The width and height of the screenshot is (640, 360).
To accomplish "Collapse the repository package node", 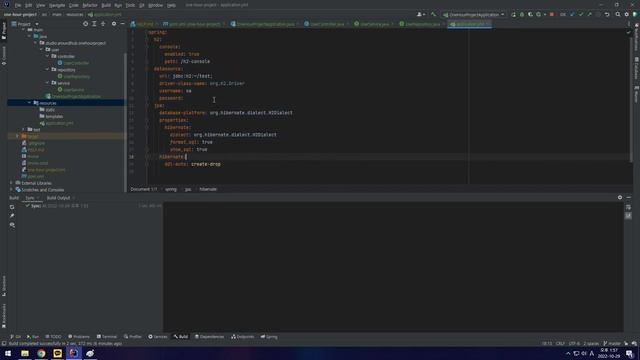I will click(x=47, y=70).
